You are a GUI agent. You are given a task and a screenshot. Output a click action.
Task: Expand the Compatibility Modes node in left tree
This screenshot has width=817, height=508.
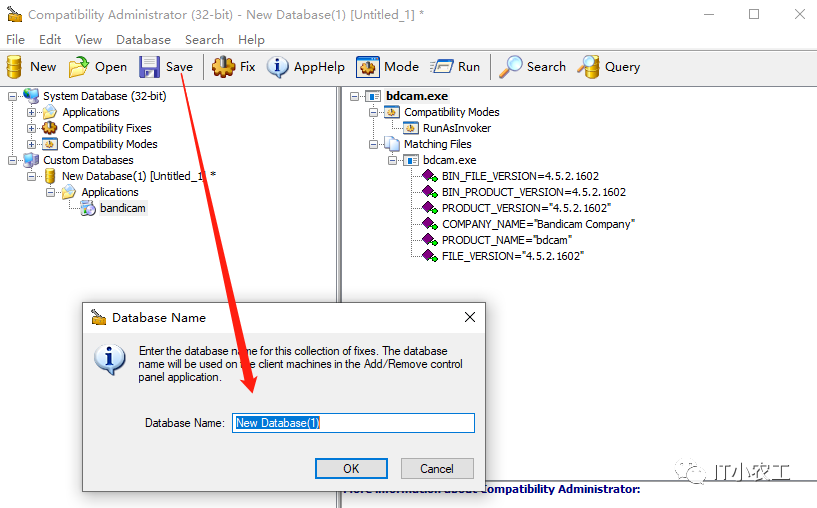click(x=31, y=144)
